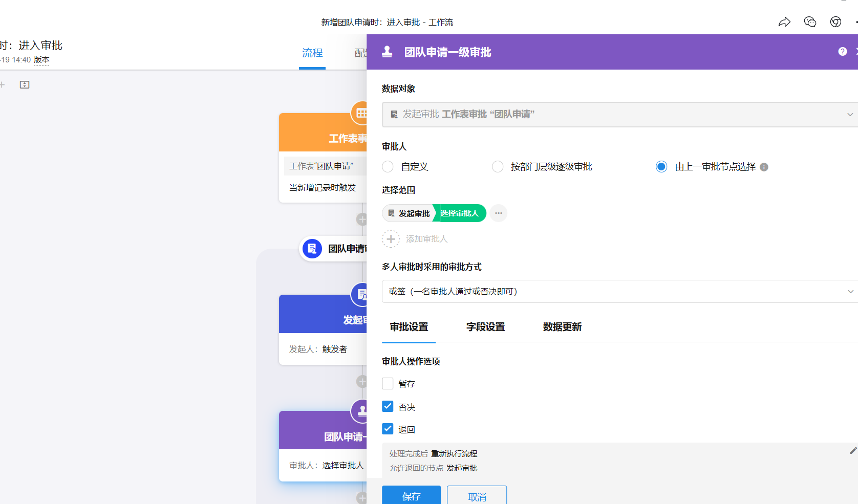This screenshot has height=504, width=858.
Task: Click the add approver plus icon
Action: (x=391, y=239)
